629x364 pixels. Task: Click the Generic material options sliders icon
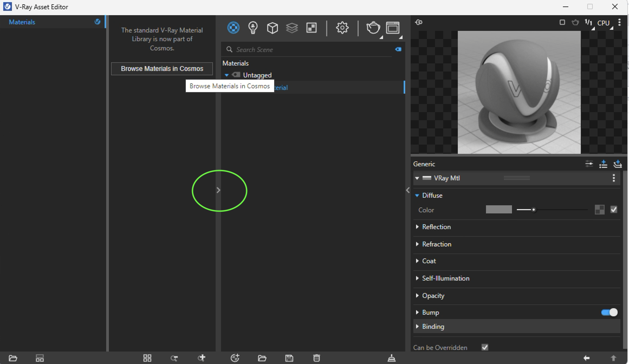pos(589,164)
